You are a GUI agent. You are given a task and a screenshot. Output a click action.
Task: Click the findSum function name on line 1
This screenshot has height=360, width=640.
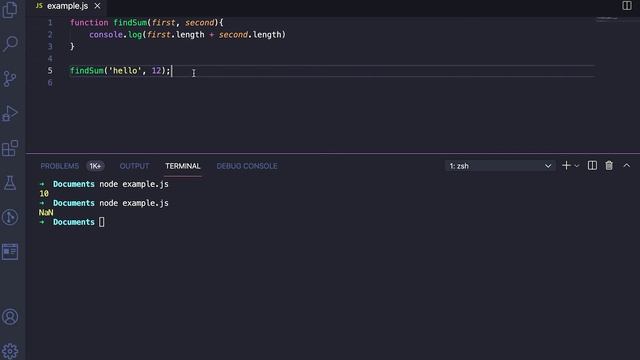[130, 23]
